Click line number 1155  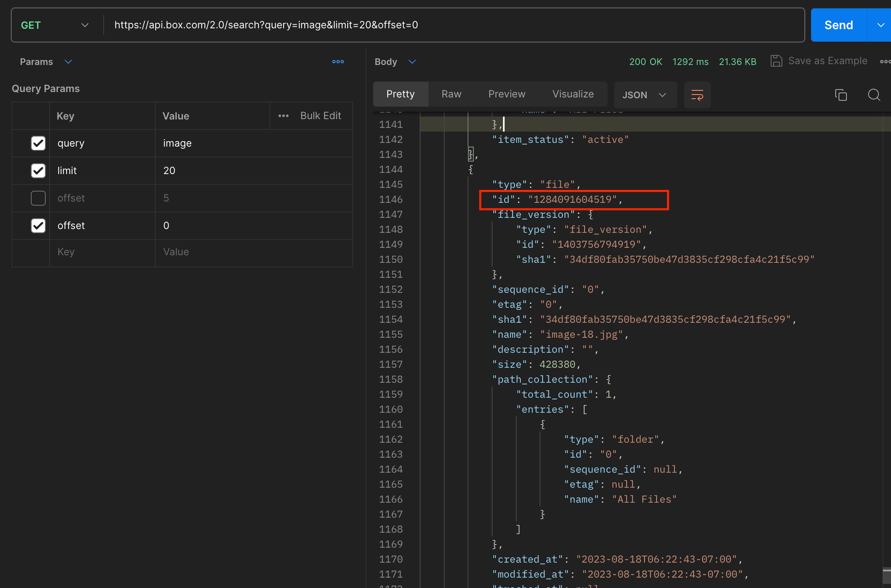click(391, 334)
